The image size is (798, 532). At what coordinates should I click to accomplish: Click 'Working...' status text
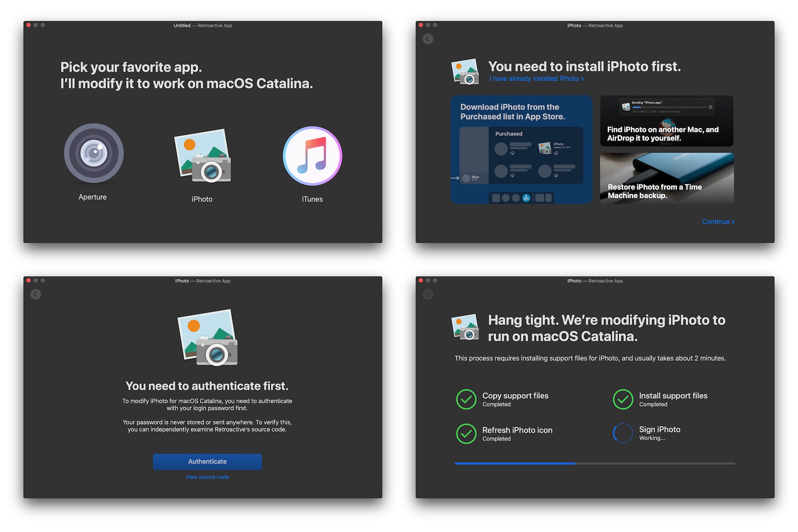pyautogui.click(x=652, y=438)
